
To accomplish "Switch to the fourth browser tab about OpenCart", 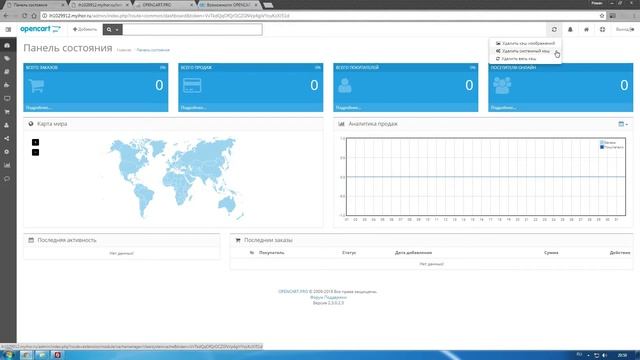I will point(229,5).
